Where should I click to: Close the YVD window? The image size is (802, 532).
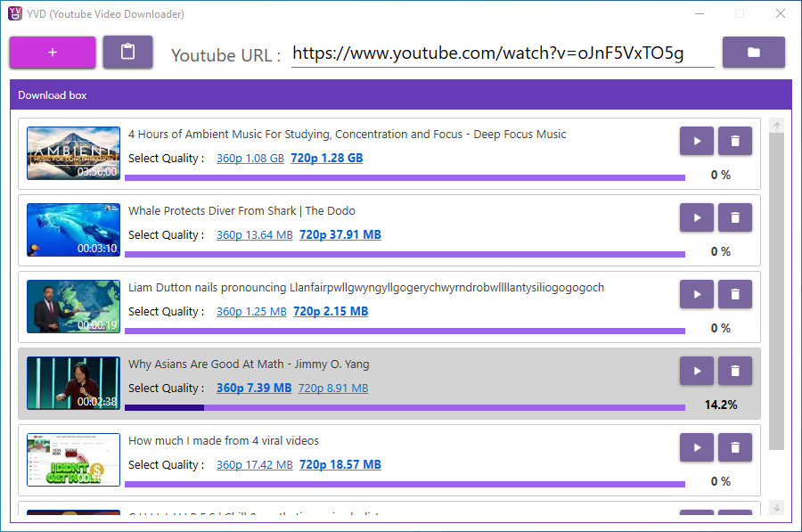(780, 13)
